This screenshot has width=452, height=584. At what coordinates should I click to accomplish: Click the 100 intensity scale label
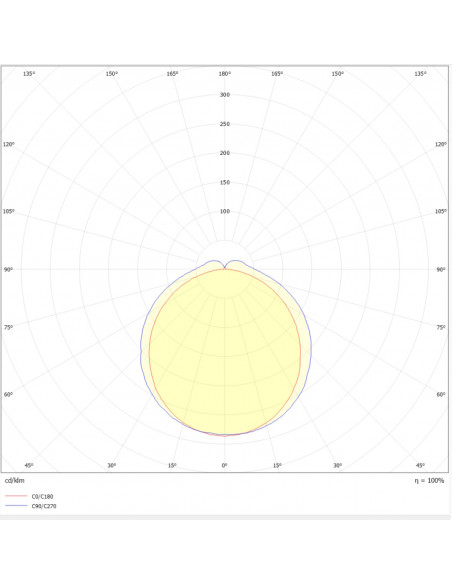(x=225, y=212)
